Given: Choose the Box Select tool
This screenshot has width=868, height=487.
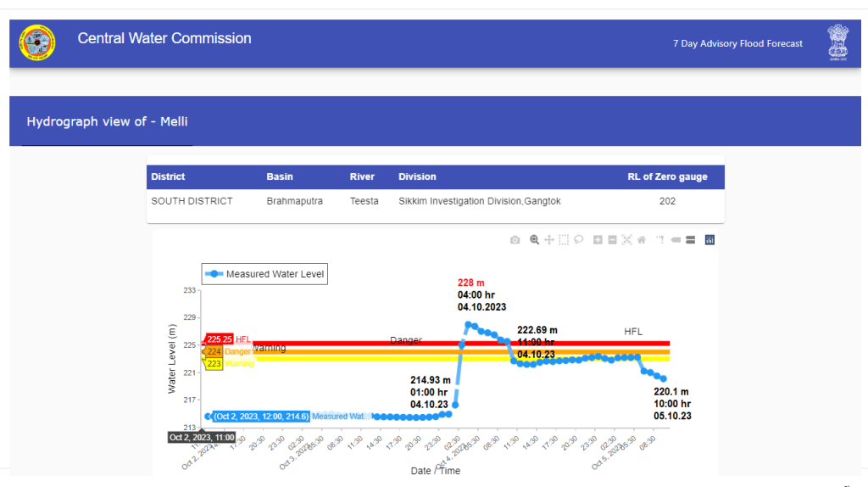Looking at the screenshot, I should [x=564, y=240].
